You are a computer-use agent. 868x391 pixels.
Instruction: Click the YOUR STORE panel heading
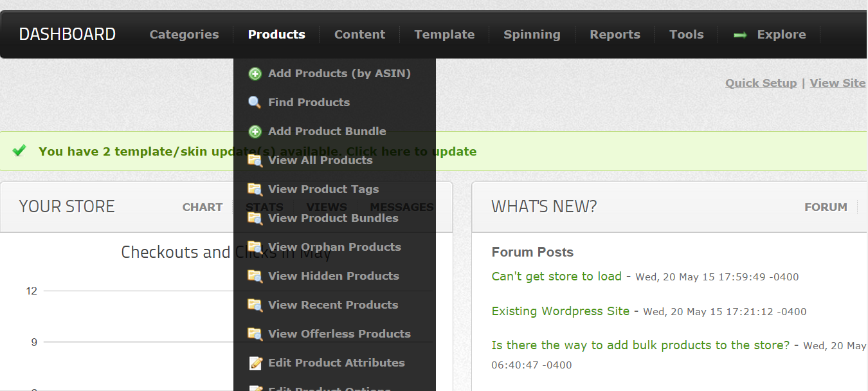(67, 206)
